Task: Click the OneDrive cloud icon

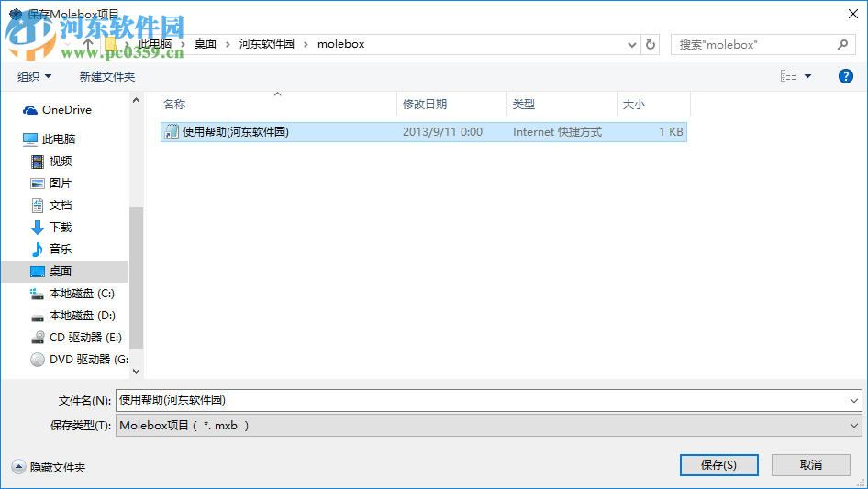Action: tap(30, 110)
